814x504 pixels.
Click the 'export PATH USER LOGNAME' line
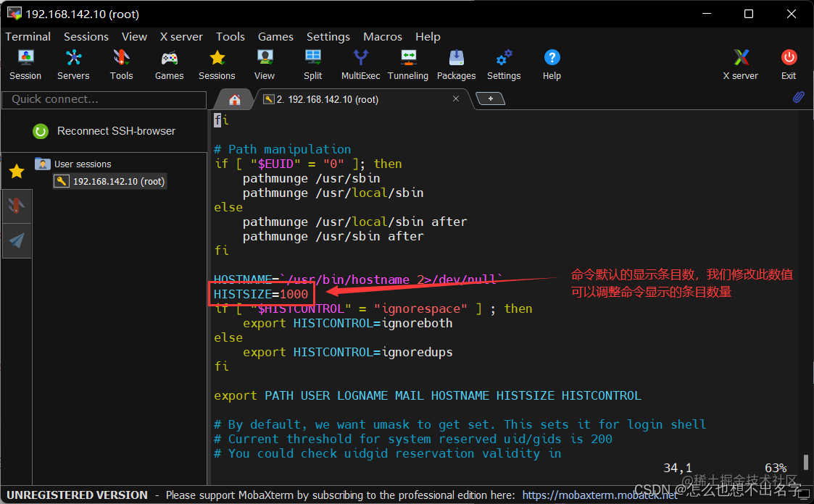point(428,395)
